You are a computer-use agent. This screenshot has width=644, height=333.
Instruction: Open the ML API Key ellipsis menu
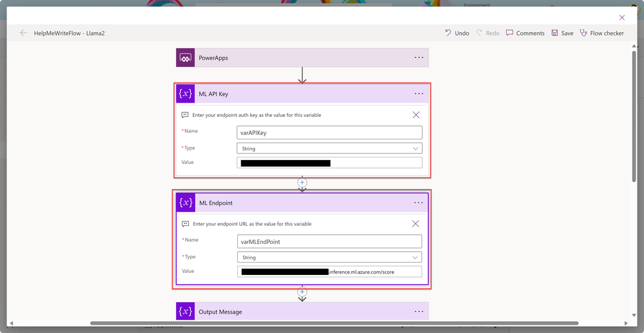coord(418,94)
